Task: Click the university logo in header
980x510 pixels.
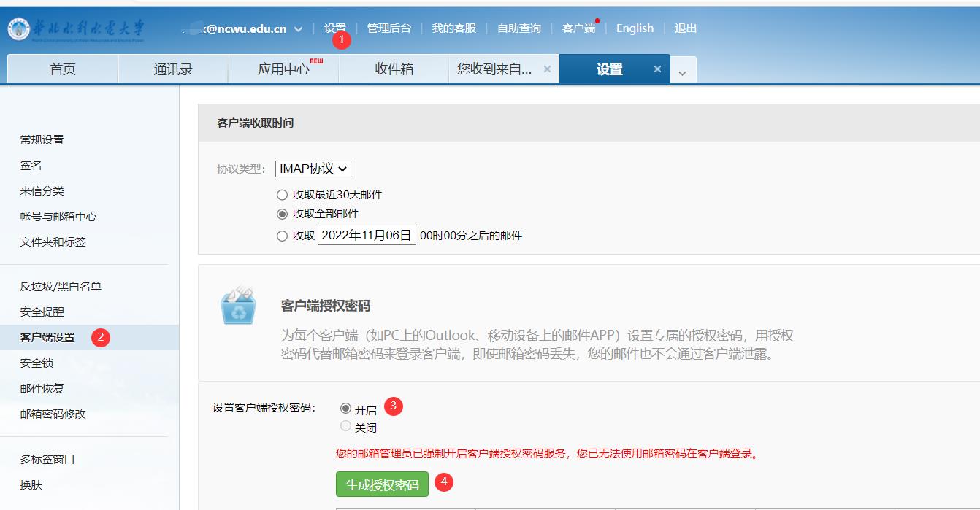Action: pyautogui.click(x=76, y=29)
